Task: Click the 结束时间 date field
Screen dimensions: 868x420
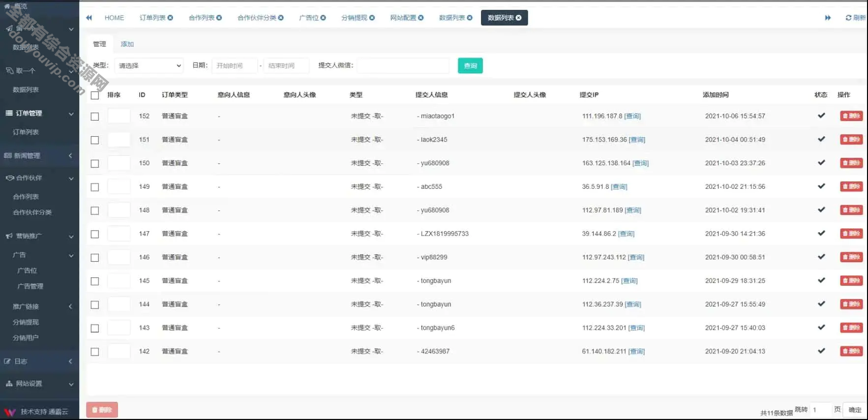Action: (286, 65)
